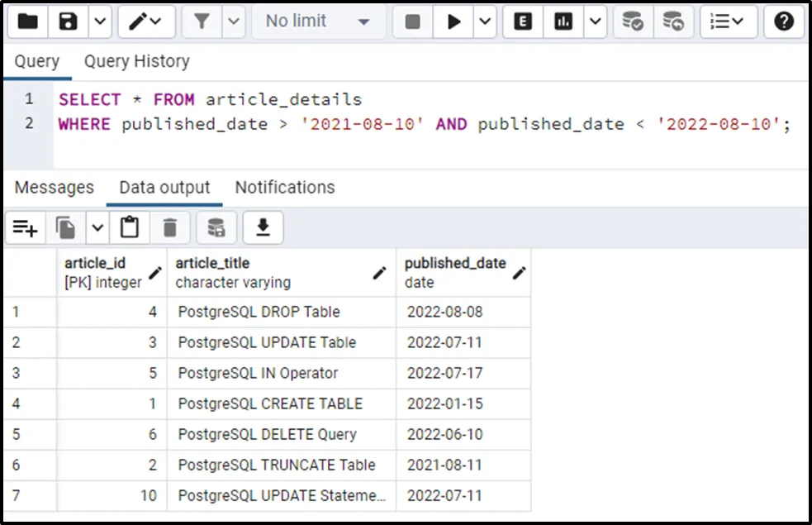Viewport: 812px width, 525px height.
Task: Open the Notifications tab
Action: (285, 188)
